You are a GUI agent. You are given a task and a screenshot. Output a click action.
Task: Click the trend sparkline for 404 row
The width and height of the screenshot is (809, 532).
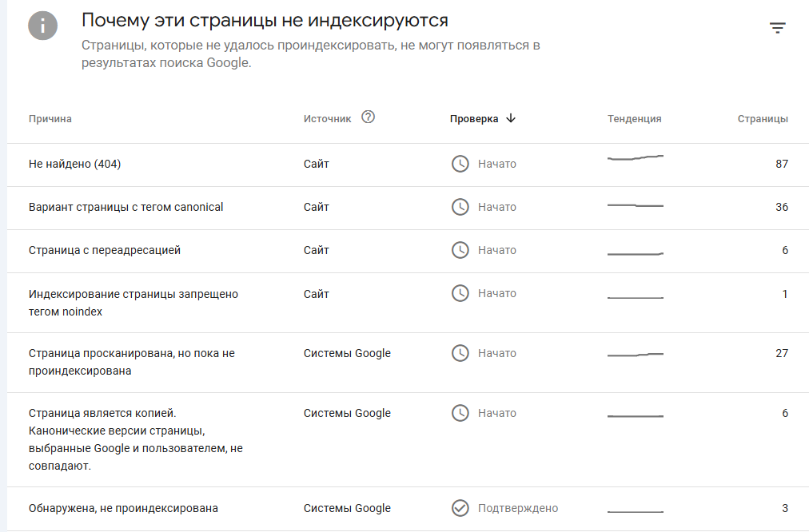[x=636, y=158]
